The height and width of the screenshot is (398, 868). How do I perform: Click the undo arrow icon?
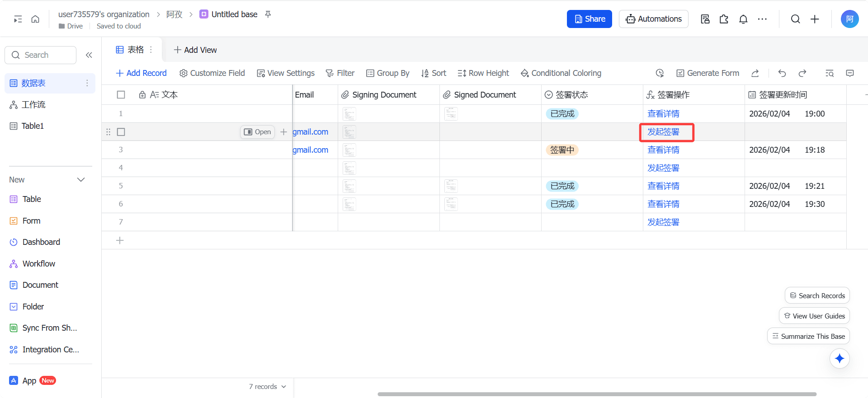[x=782, y=73]
